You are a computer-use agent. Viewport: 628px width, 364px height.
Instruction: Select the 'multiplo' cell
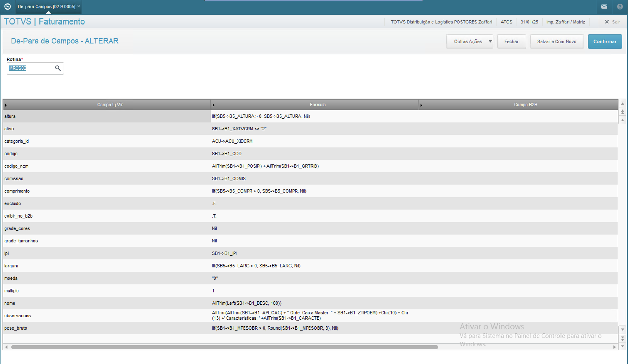[107, 290]
